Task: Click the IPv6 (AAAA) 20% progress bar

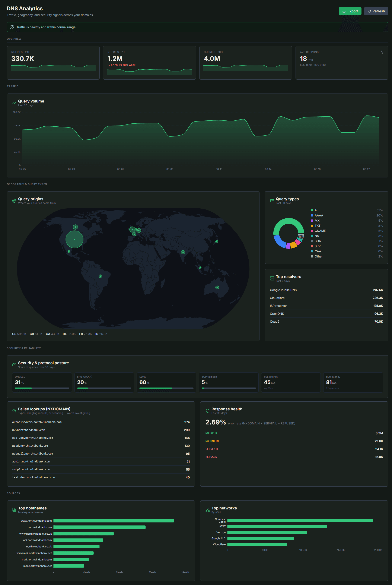Action: click(104, 388)
